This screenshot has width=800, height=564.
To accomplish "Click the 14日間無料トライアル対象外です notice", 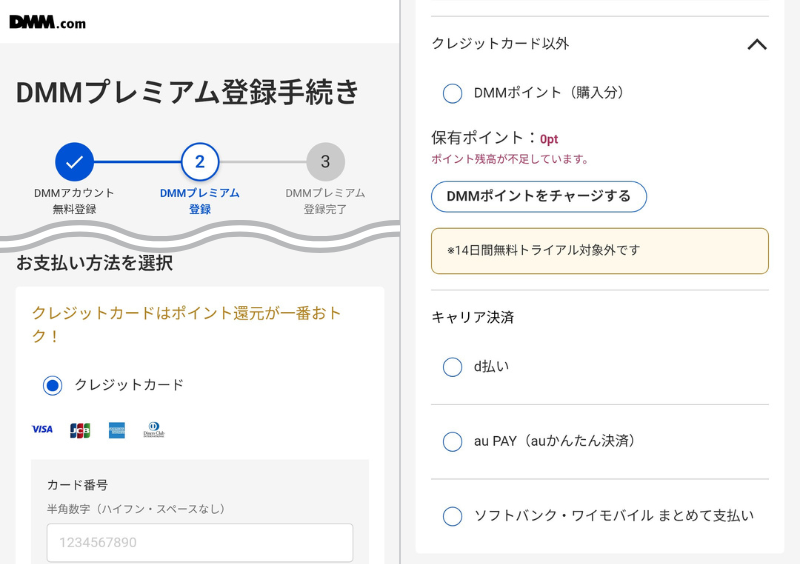I will (x=600, y=251).
